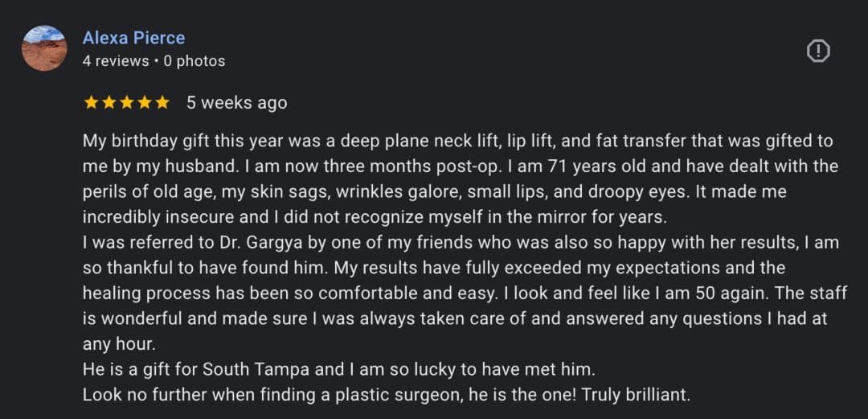Click the second yellow rating star
868x419 pixels.
(x=108, y=103)
